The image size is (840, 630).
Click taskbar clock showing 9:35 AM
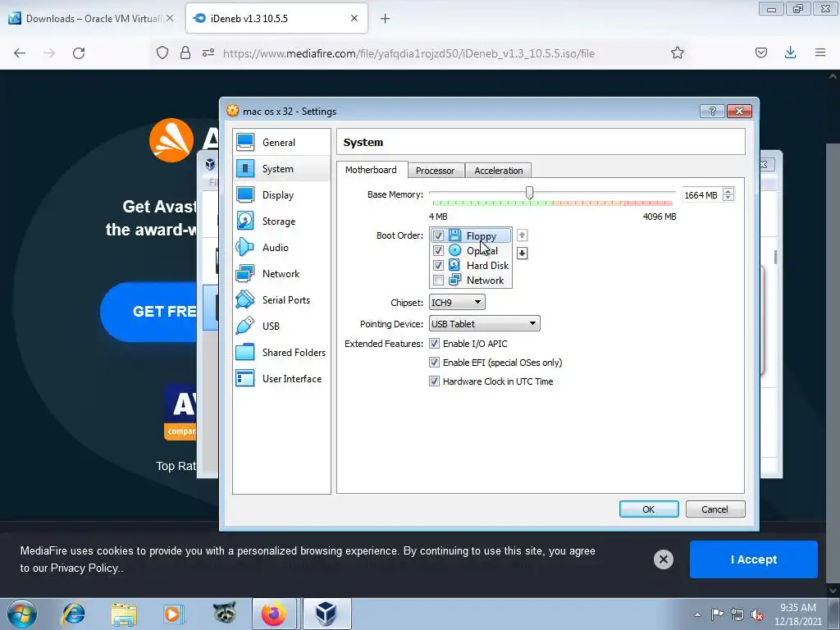pos(797,614)
